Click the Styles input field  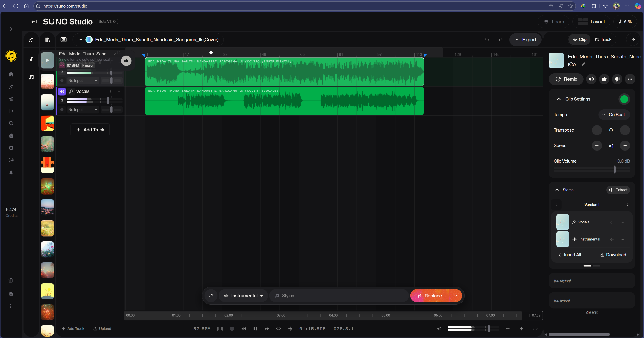pos(339,296)
